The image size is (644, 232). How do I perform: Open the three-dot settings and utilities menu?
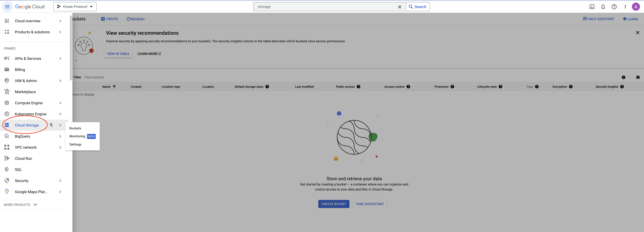point(625,7)
